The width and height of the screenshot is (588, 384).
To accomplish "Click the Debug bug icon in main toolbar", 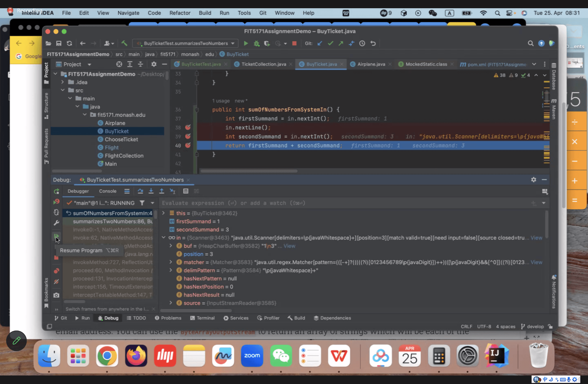I will [x=256, y=43].
